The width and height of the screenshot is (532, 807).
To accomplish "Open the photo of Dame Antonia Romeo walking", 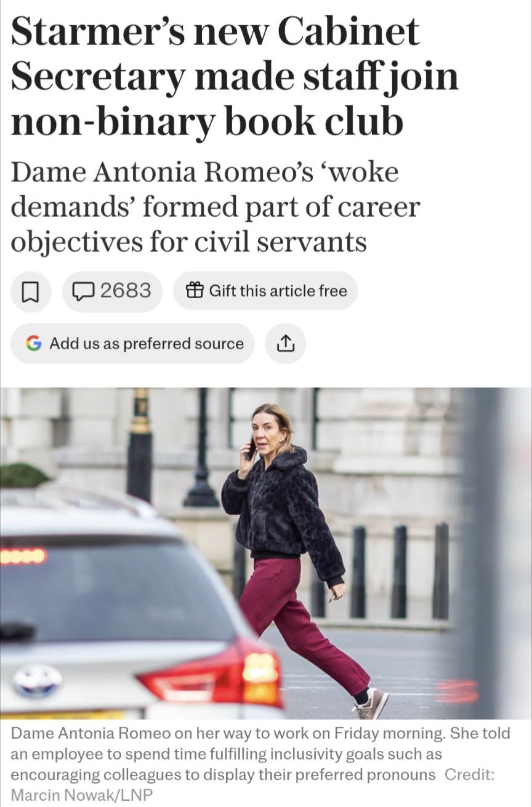I will [266, 553].
